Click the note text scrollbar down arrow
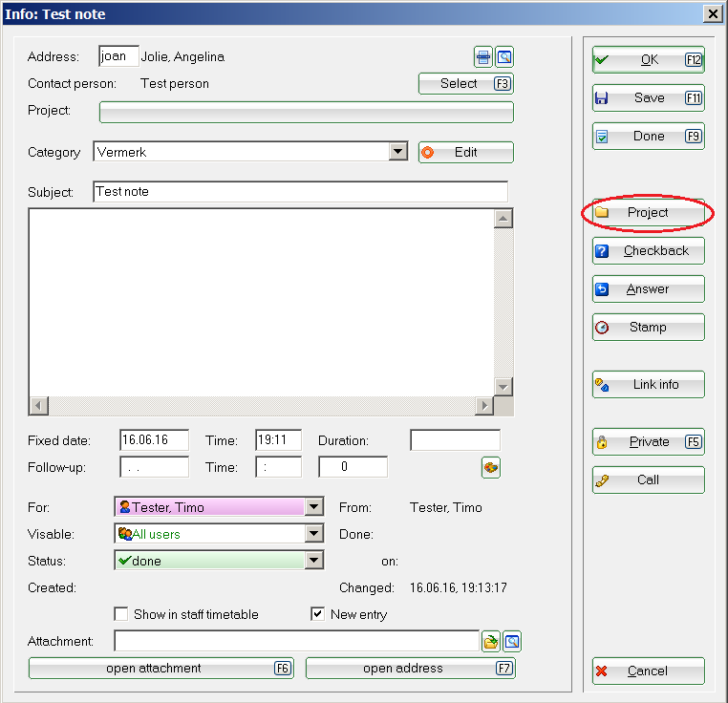 coord(503,386)
